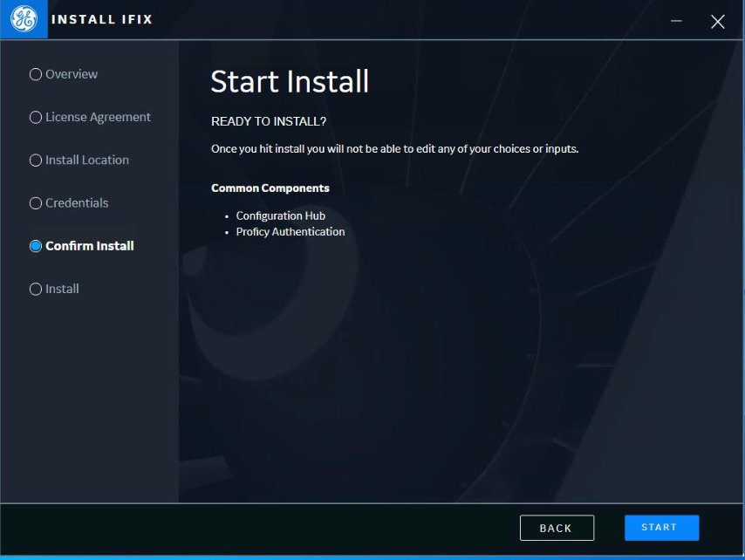Select the Install Location step radio circle
This screenshot has width=745, height=560.
click(36, 160)
